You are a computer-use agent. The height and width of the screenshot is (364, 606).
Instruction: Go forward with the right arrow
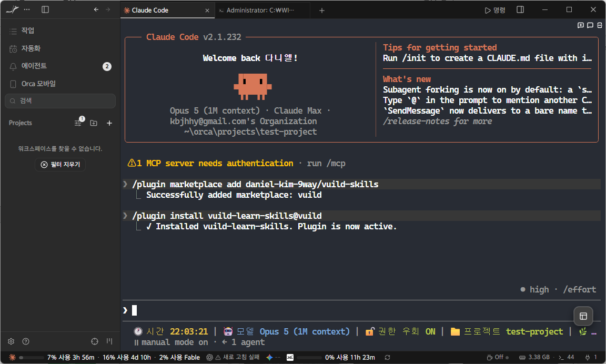(108, 9)
